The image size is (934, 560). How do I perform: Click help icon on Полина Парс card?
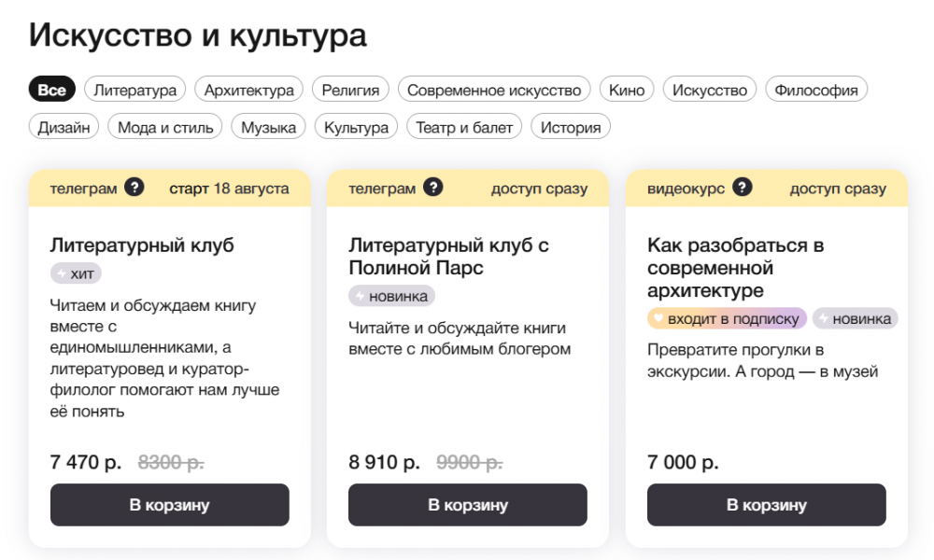click(432, 188)
